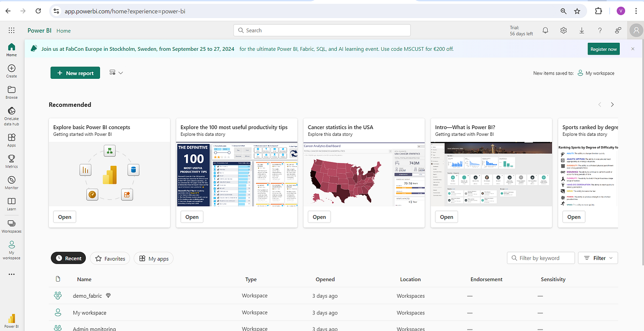Sort by Opened column header
The image size is (644, 331).
325,279
